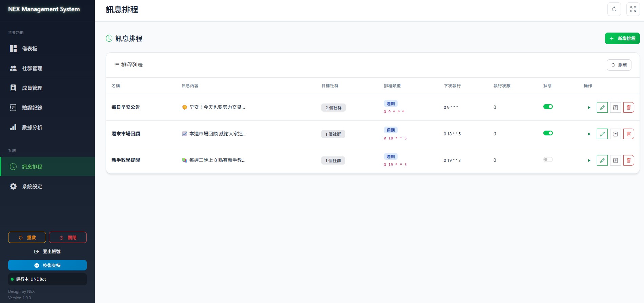Click NEX Management System logo title
The image size is (644, 303).
[44, 9]
